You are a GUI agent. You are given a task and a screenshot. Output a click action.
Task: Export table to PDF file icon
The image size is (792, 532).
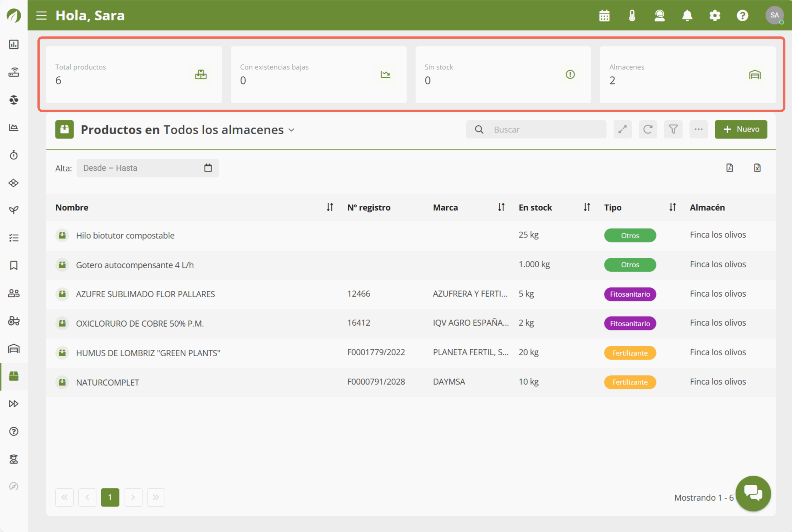tap(730, 168)
